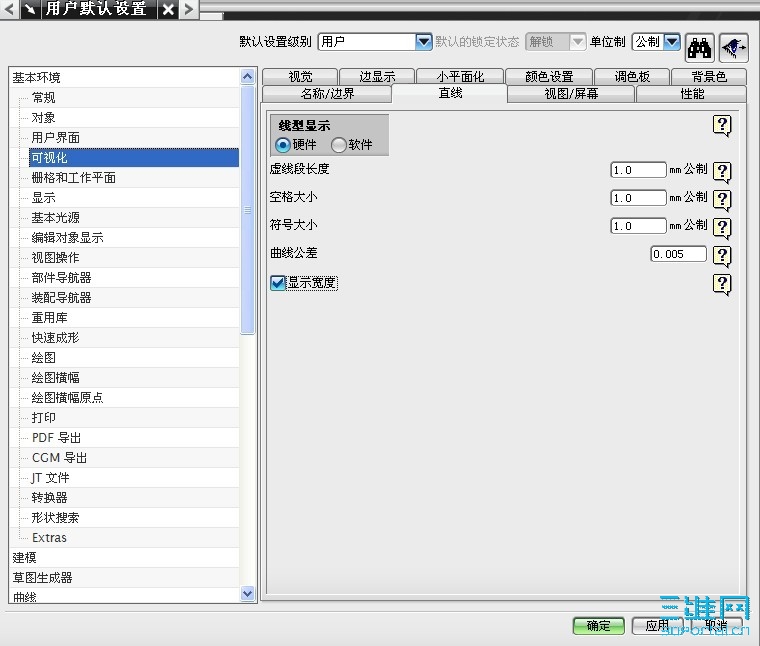Select 常规 in the tree
The height and width of the screenshot is (646, 760).
point(43,98)
